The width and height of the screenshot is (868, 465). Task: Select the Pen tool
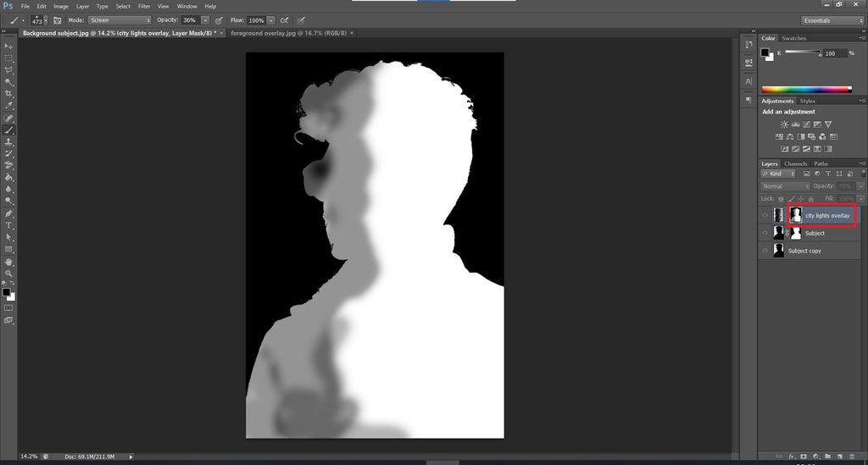pyautogui.click(x=8, y=213)
